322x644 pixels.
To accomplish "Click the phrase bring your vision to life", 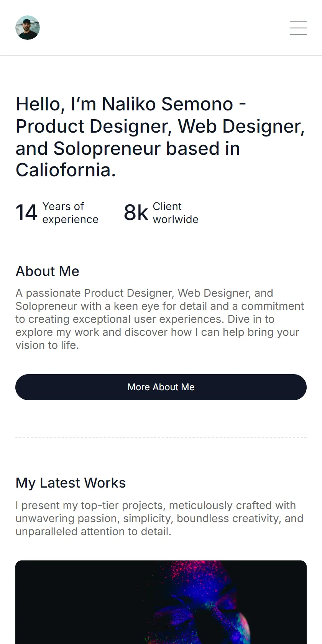I will click(157, 338).
